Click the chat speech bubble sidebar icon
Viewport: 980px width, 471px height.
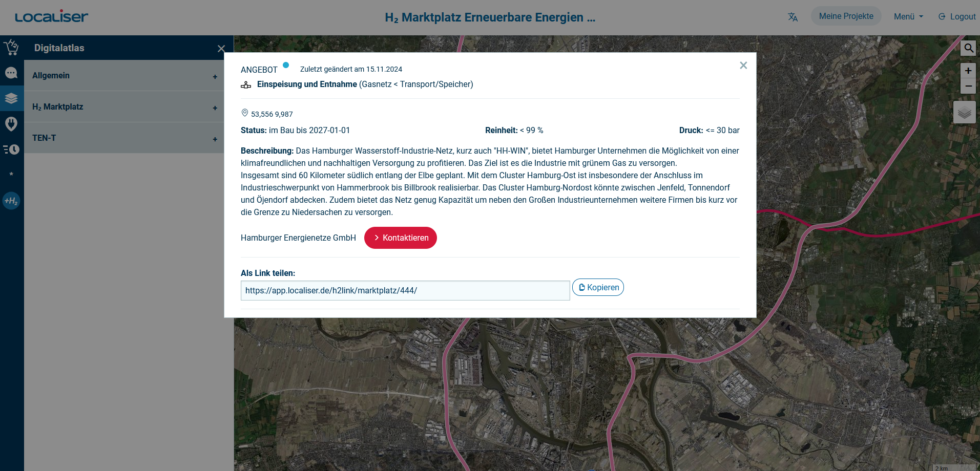pyautogui.click(x=11, y=73)
